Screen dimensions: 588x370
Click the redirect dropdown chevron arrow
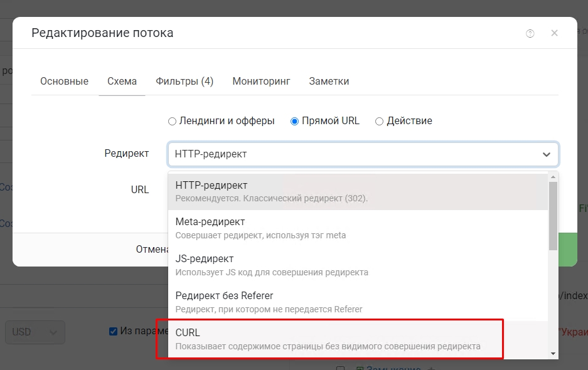(x=546, y=154)
